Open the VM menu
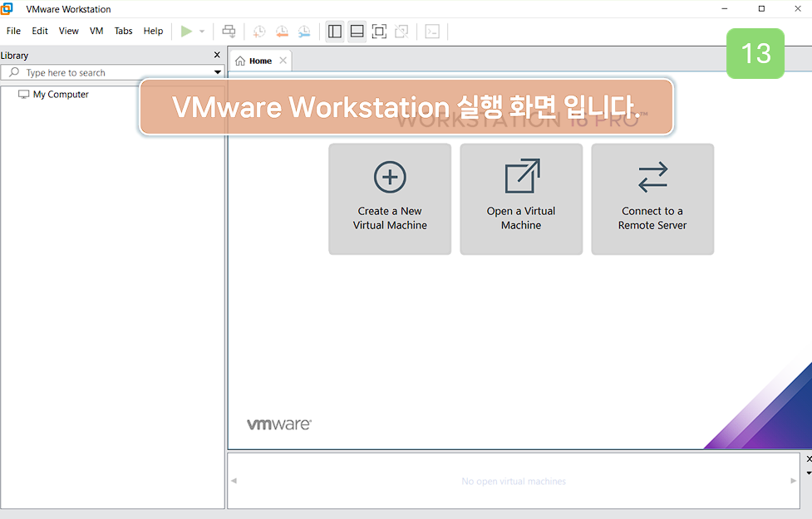The width and height of the screenshot is (812, 519). tap(96, 31)
